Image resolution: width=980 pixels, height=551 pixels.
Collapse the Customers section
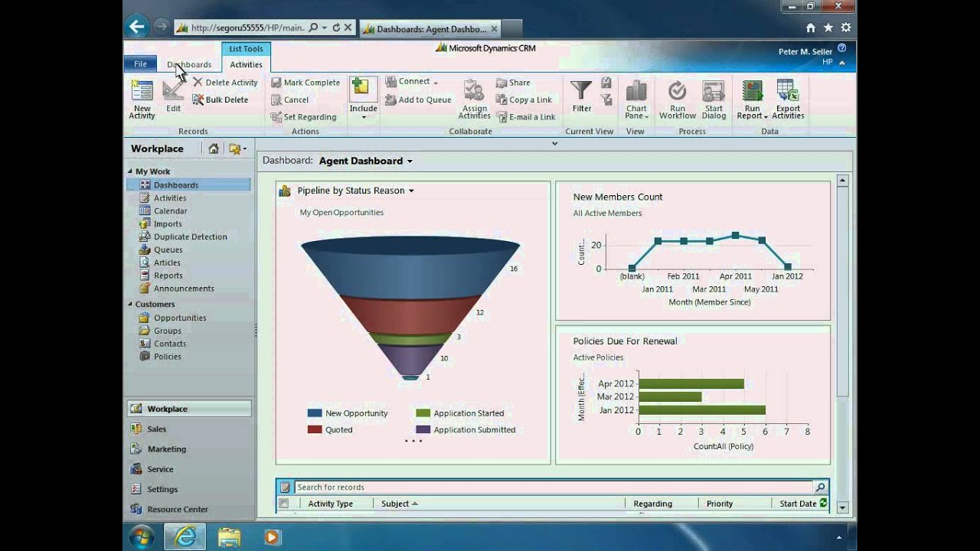coord(130,304)
